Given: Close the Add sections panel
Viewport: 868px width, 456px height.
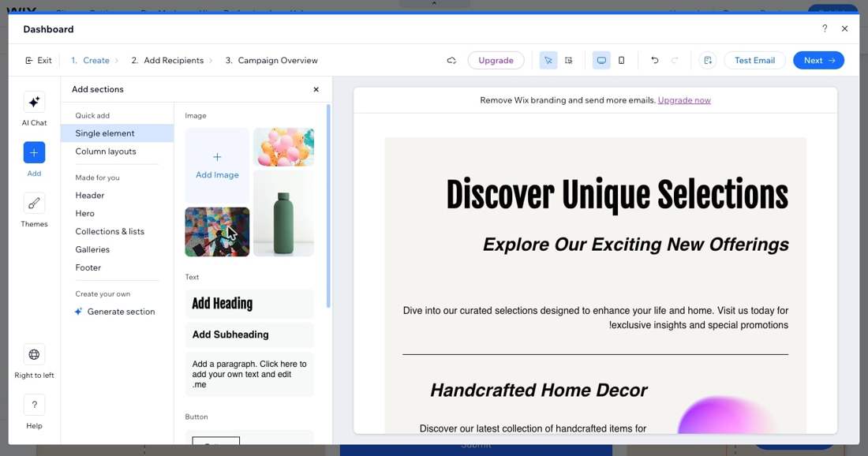Looking at the screenshot, I should pos(316,89).
